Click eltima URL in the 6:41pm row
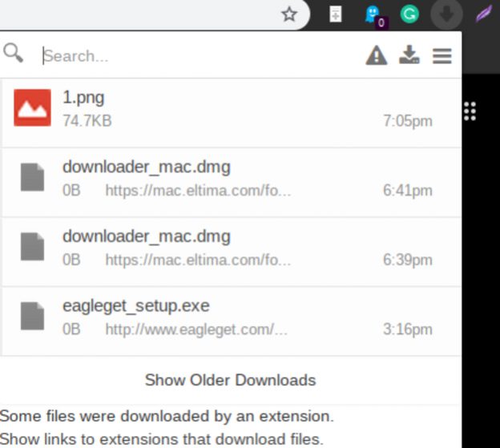Image resolution: width=500 pixels, height=448 pixels. (198, 191)
